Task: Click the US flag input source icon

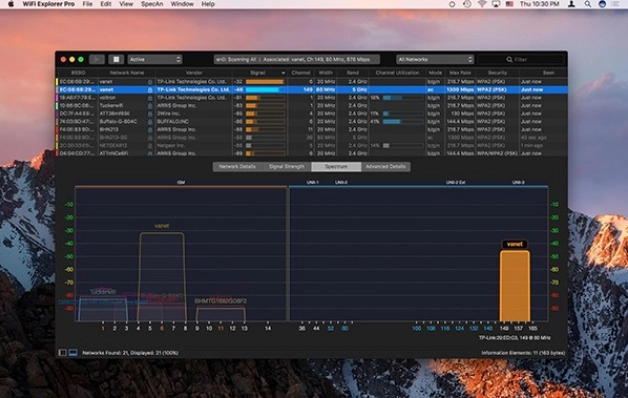Action: click(x=509, y=4)
